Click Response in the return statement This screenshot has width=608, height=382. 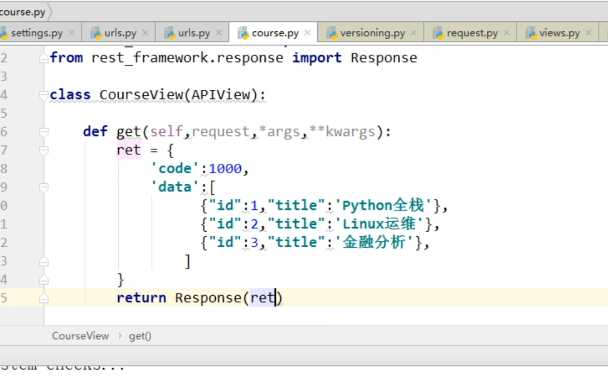[209, 298]
